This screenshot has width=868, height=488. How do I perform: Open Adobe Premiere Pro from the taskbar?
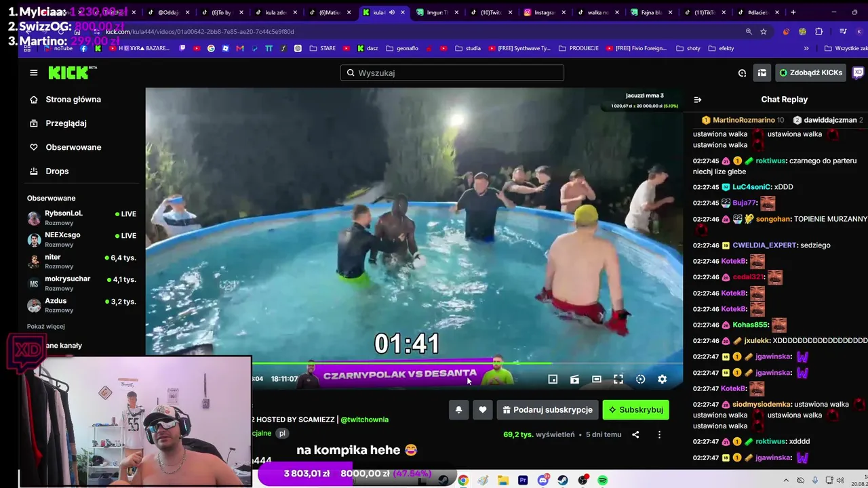523,481
